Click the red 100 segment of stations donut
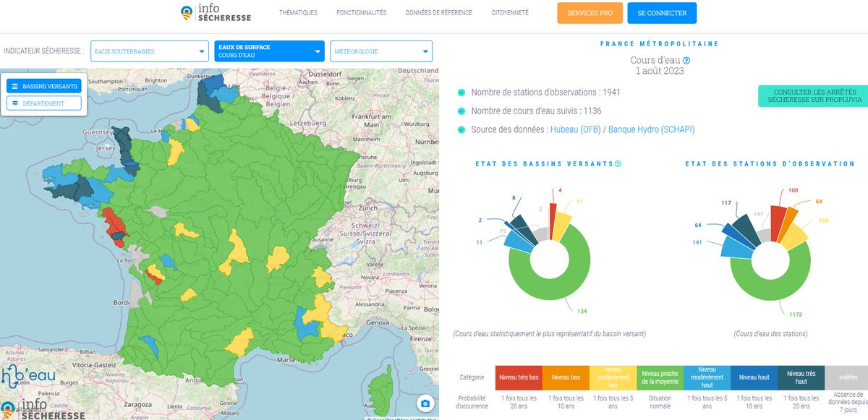This screenshot has width=868, height=420. pyautogui.click(x=778, y=222)
